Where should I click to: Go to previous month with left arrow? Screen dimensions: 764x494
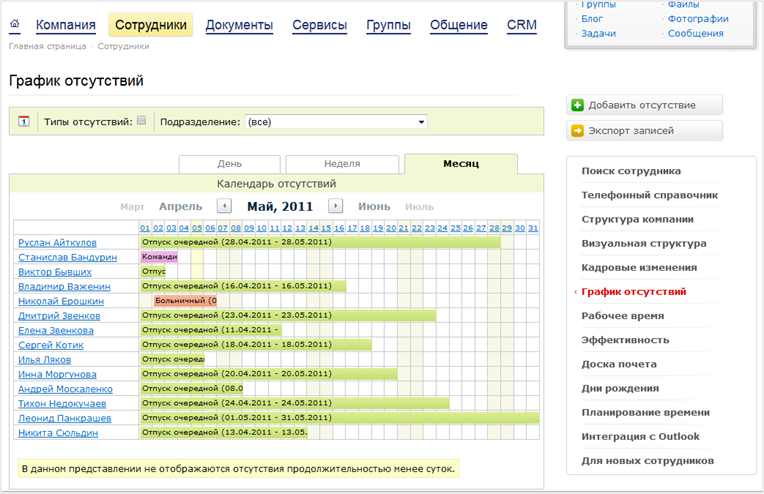(224, 206)
